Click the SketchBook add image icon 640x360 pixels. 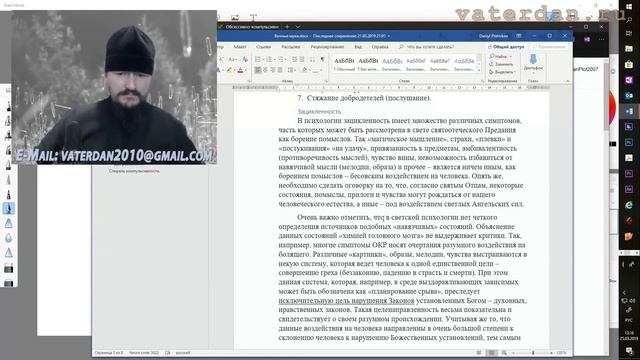click(235, 17)
